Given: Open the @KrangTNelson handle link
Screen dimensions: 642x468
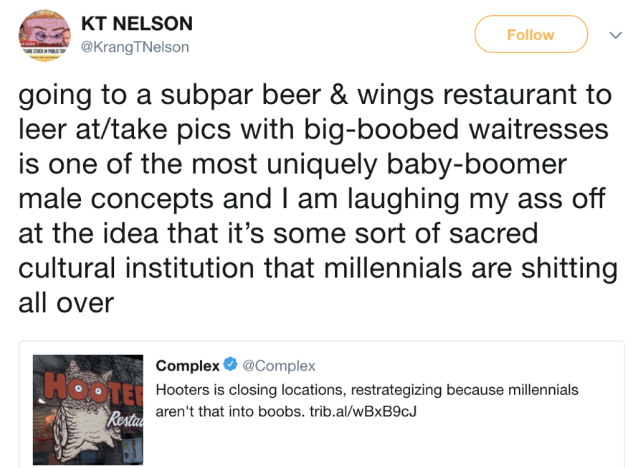Looking at the screenshot, I should click(135, 47).
